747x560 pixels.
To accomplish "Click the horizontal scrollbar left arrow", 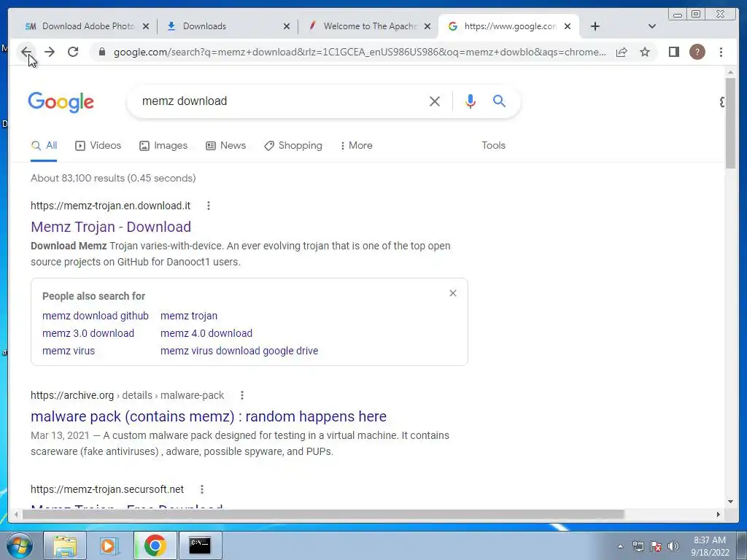I will pos(17,514).
